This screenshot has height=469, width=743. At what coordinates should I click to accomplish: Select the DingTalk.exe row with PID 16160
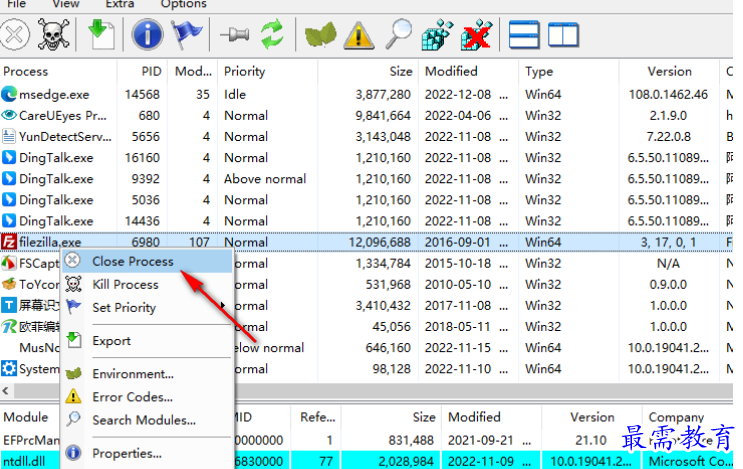pos(366,158)
